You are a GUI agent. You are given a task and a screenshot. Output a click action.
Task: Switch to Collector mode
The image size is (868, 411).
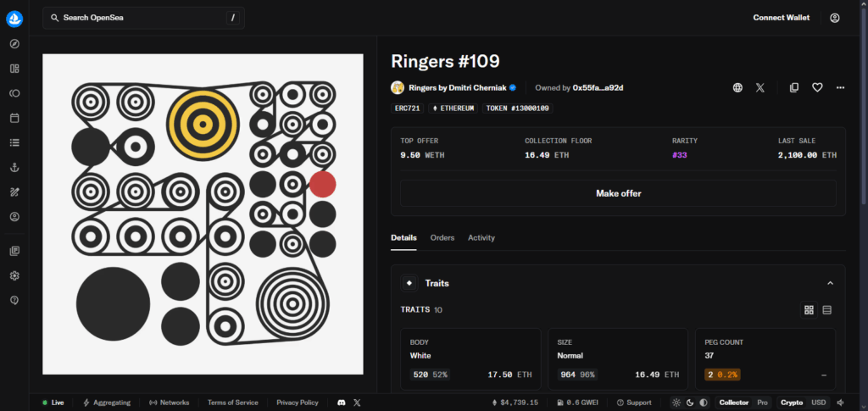(734, 403)
